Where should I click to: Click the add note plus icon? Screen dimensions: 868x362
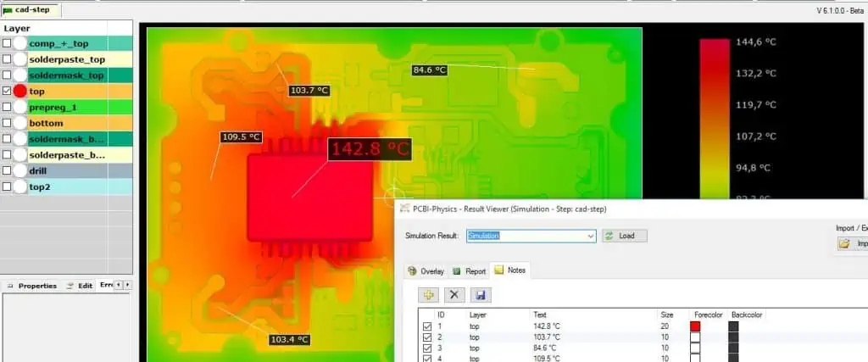[x=429, y=294]
